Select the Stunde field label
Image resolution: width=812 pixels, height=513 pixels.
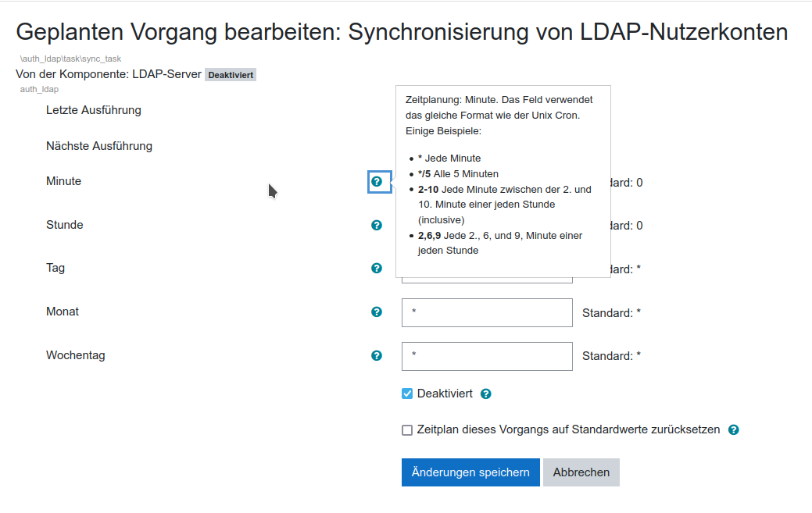coord(65,225)
